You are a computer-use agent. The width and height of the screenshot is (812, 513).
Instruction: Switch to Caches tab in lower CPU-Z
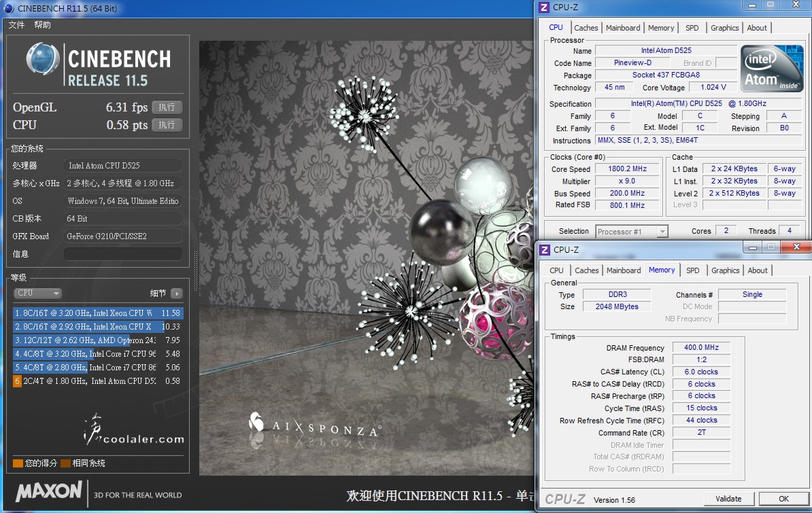click(x=586, y=270)
